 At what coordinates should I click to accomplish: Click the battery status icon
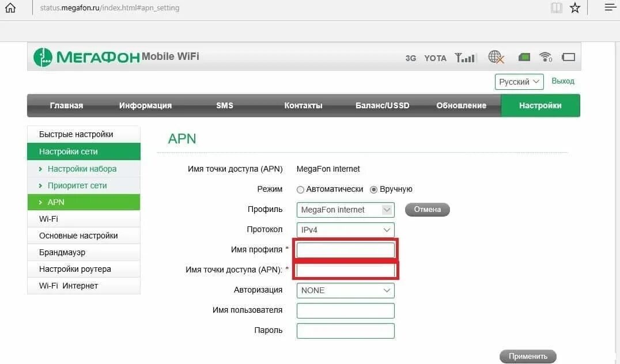568,58
